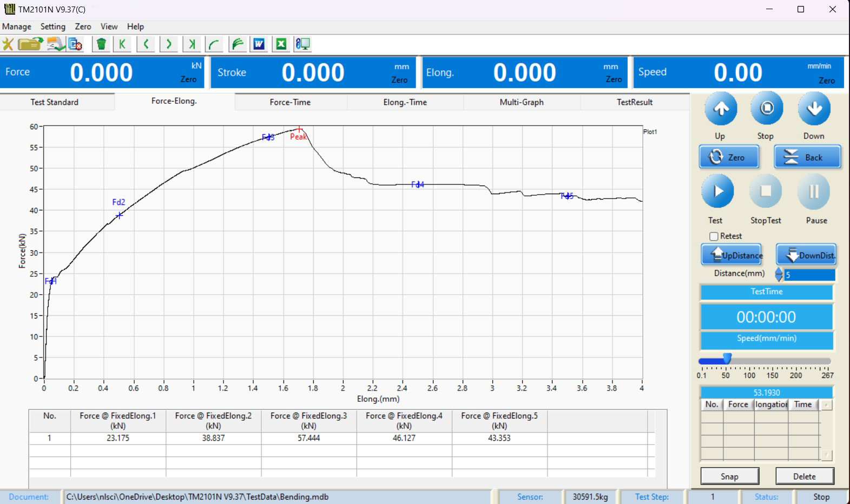Export data with the Excel icon
850x504 pixels.
[281, 44]
